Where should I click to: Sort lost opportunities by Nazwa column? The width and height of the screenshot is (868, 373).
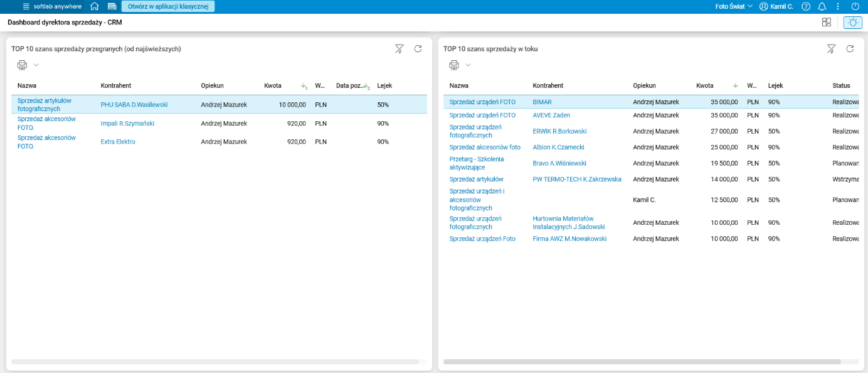(x=26, y=85)
